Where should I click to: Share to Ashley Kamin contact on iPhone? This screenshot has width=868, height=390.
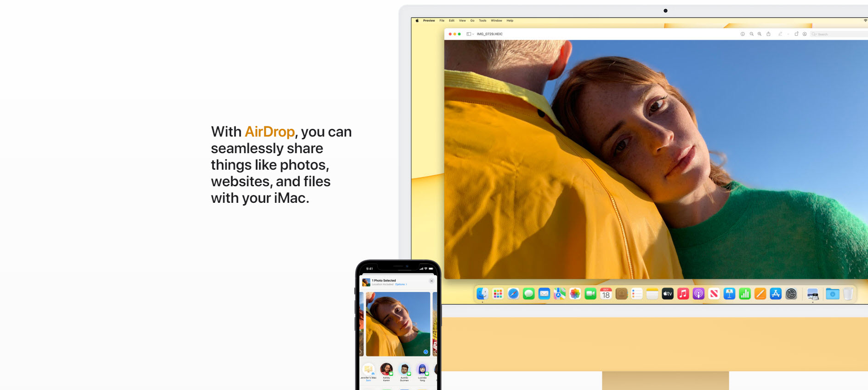386,372
